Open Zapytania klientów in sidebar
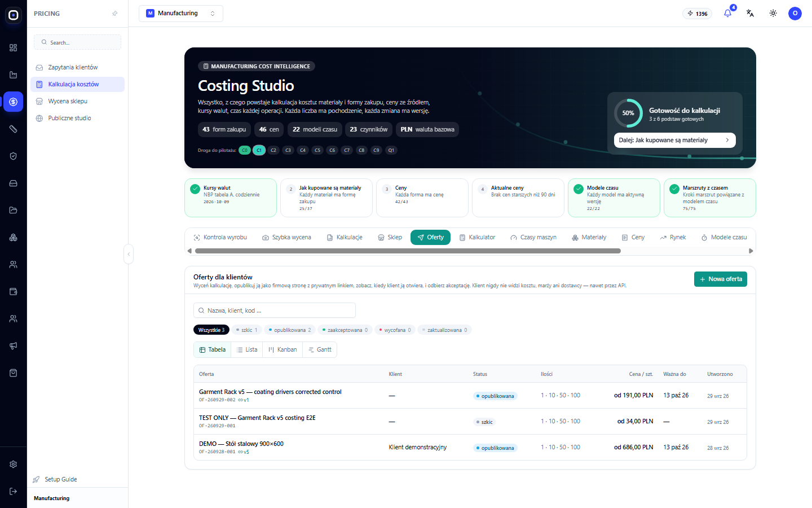812x508 pixels. (77, 67)
